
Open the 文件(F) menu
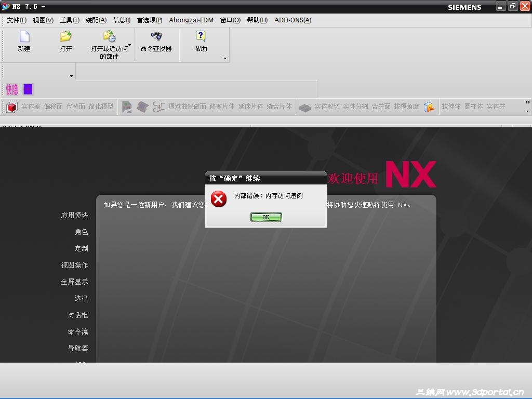17,20
